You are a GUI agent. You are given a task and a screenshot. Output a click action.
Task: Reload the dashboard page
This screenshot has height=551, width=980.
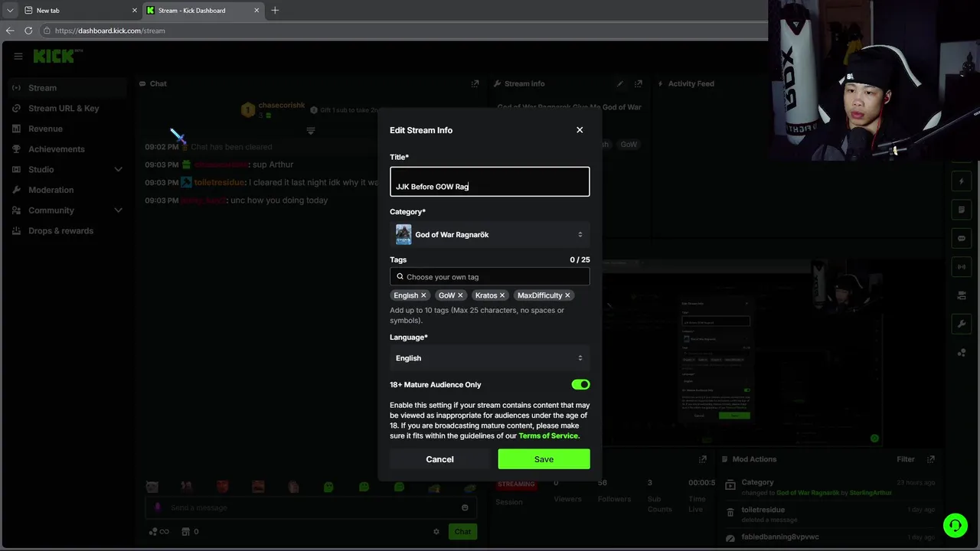28,31
